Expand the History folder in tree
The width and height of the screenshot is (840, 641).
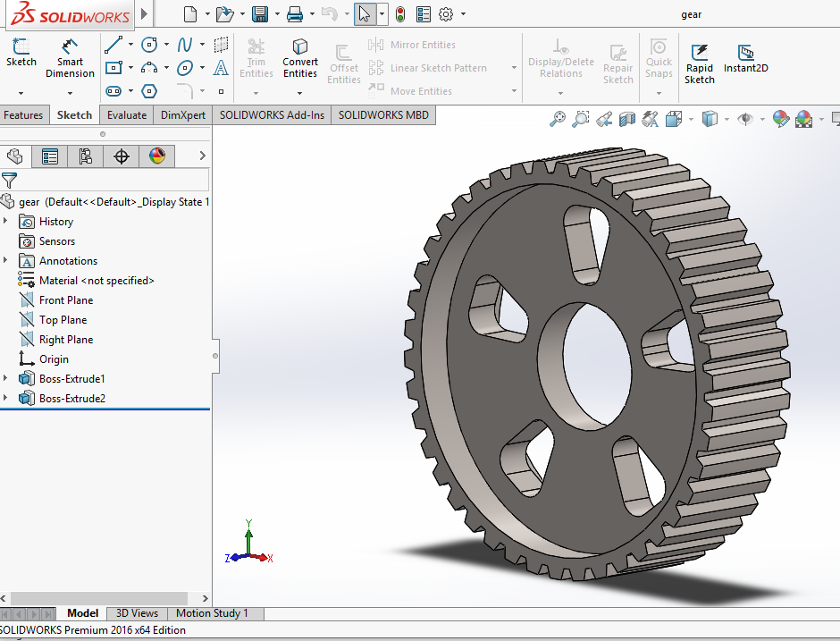[7, 222]
